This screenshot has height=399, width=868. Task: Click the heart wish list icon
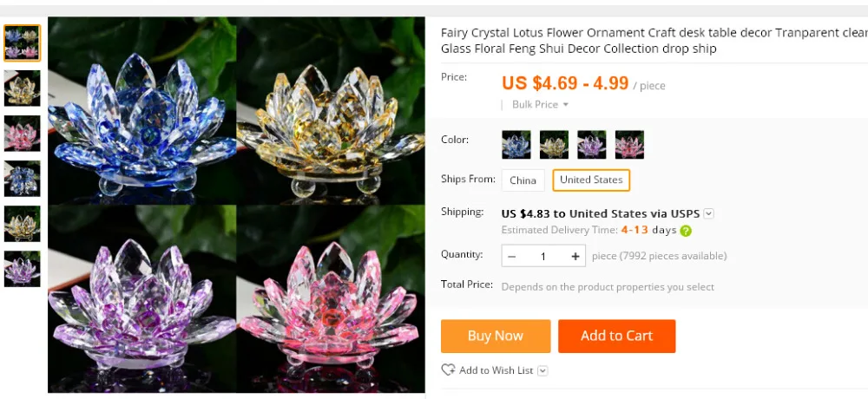point(448,370)
